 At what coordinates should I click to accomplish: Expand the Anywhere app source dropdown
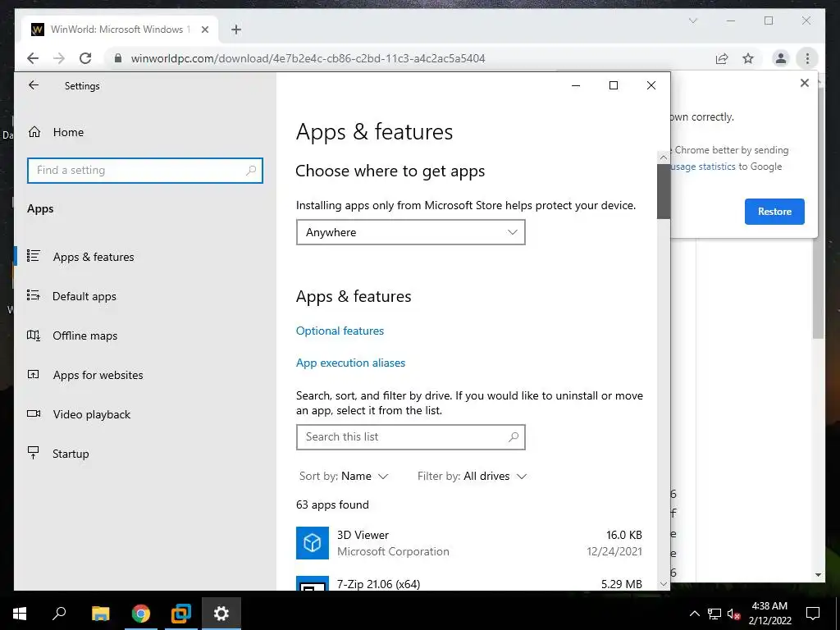click(410, 232)
